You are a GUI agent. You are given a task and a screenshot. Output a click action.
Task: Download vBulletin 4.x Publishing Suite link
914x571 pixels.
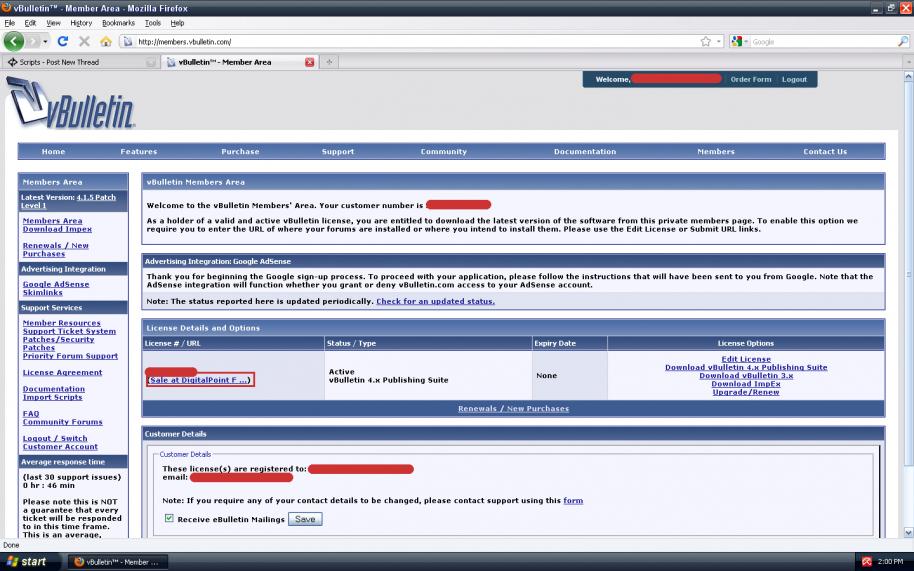click(x=746, y=367)
